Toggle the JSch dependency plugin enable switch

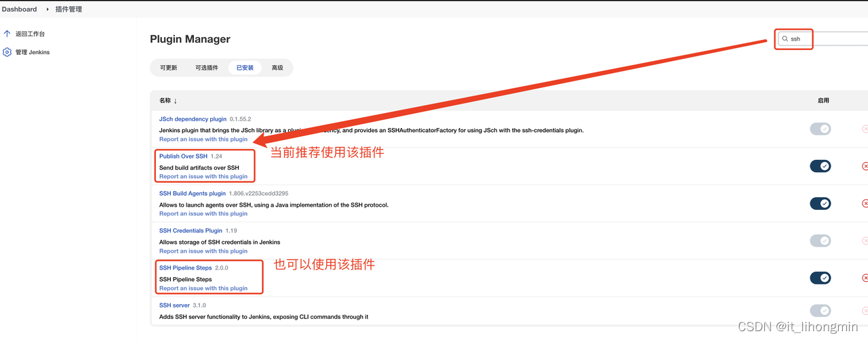[820, 129]
